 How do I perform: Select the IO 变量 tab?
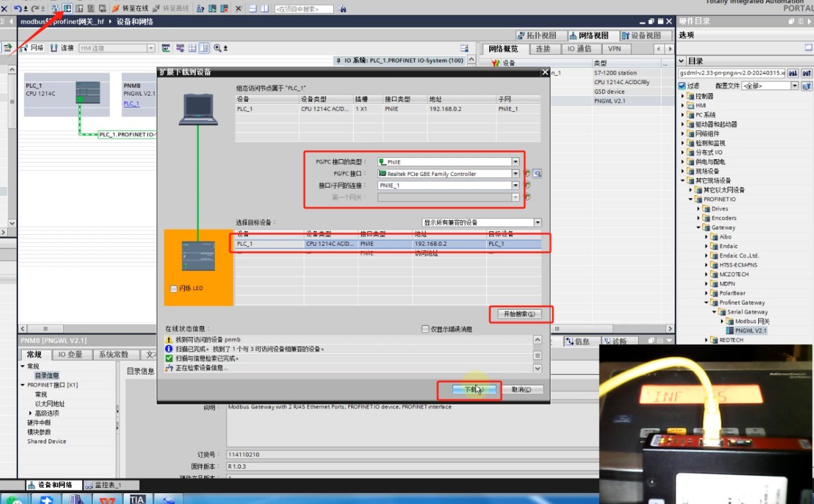70,354
